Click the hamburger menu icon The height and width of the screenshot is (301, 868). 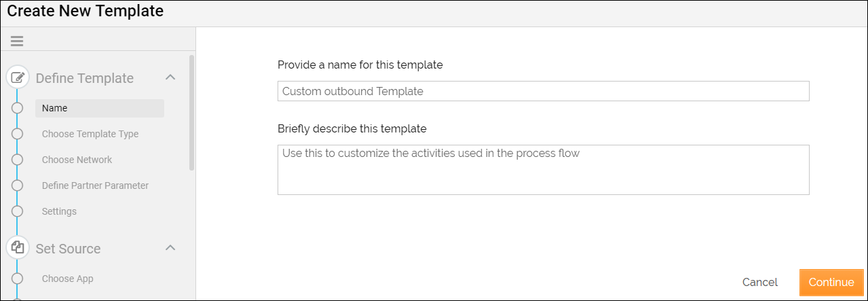17,41
